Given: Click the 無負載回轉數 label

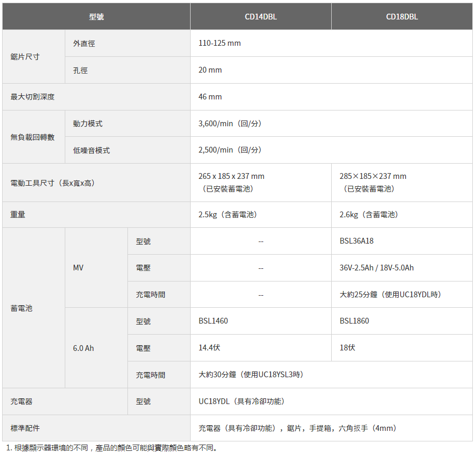Looking at the screenshot, I should coord(33,137).
